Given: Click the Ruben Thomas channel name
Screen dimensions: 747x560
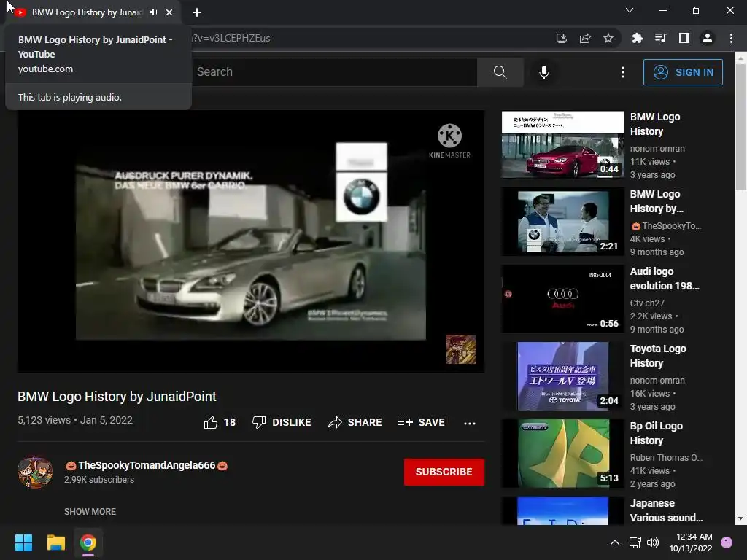Looking at the screenshot, I should click(x=666, y=458).
